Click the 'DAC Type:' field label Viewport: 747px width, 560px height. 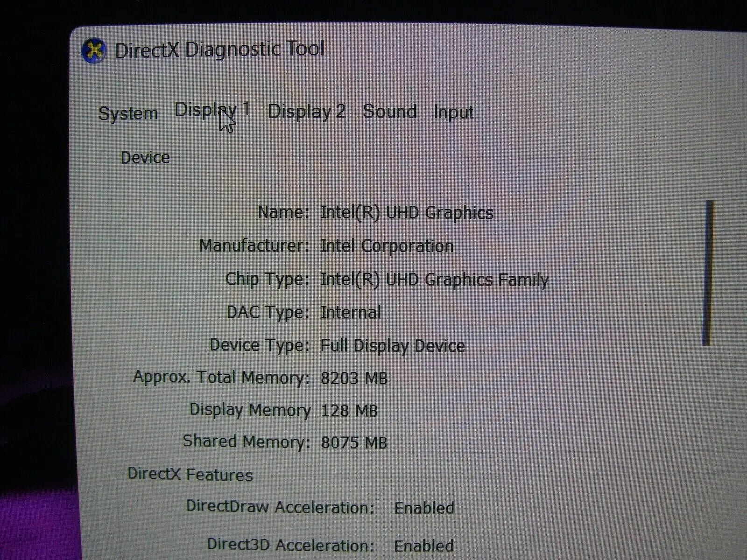268,312
